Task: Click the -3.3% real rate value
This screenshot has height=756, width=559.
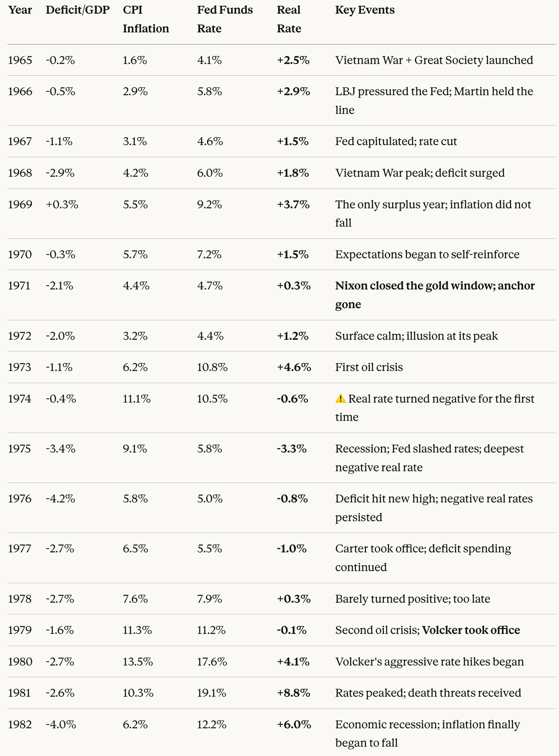Action: pos(292,449)
